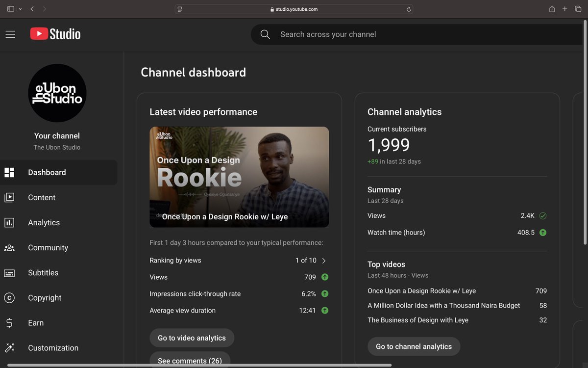This screenshot has width=588, height=368.
Task: Open the browser sidebar dropdown arrow
Action: [x=20, y=8]
